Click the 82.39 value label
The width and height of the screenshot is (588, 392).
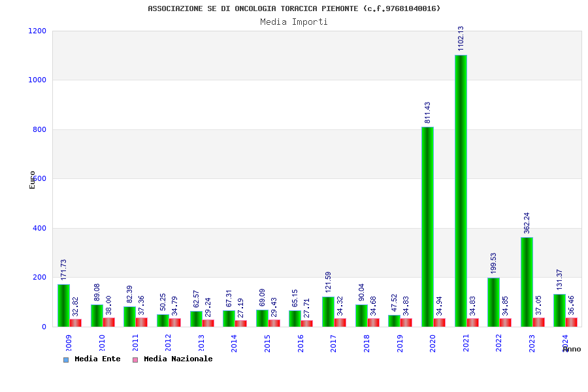[129, 295]
